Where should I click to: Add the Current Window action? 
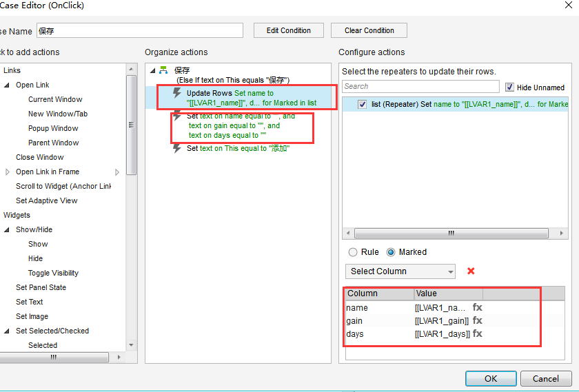pyautogui.click(x=55, y=99)
